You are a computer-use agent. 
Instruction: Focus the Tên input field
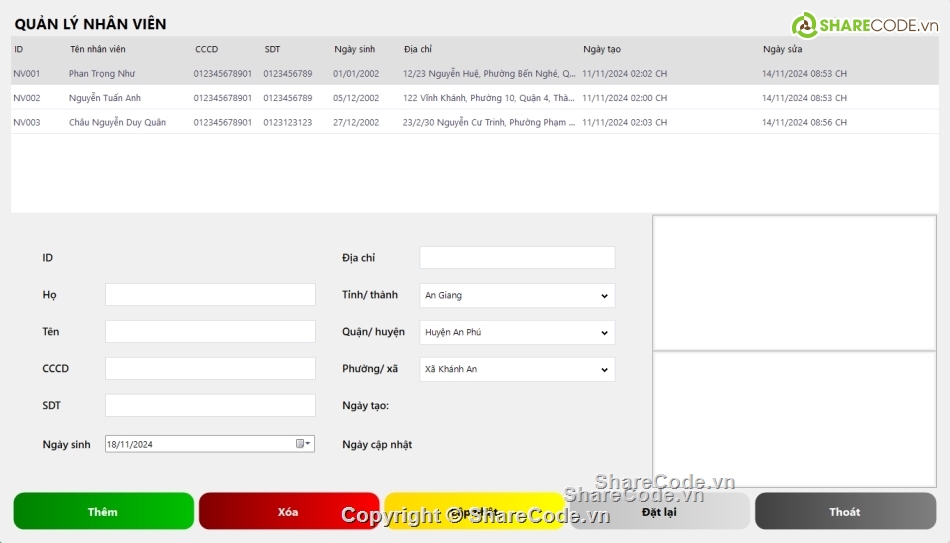point(210,331)
